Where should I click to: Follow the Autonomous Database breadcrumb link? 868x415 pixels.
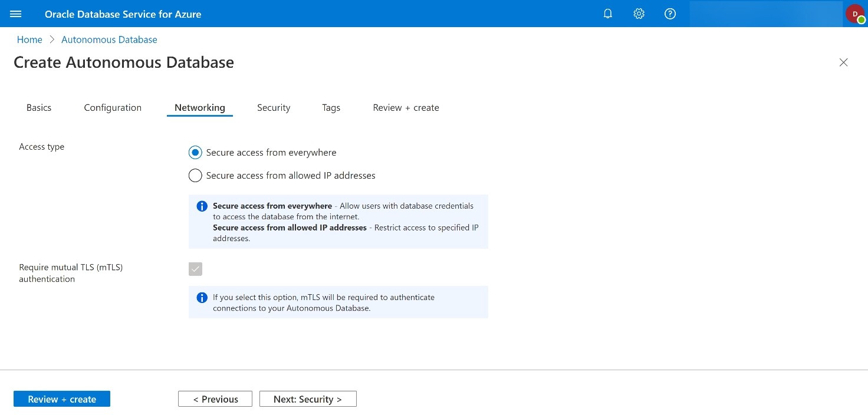(x=109, y=40)
